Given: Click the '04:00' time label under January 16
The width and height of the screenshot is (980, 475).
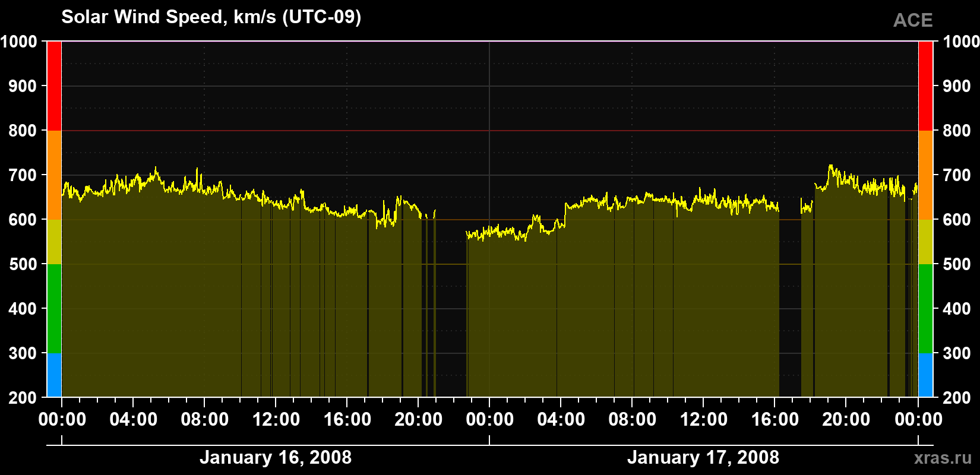Looking at the screenshot, I should [x=134, y=420].
